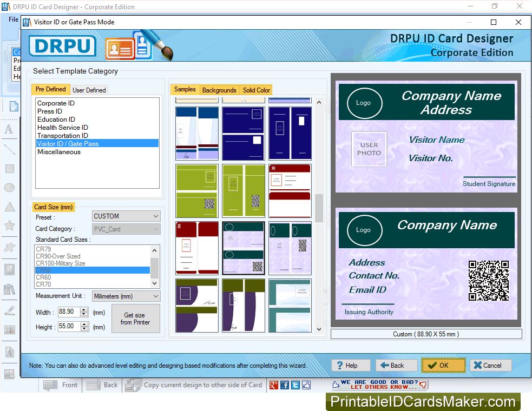532x411 pixels.
Task: Click the Twitter share icon
Action: click(x=295, y=385)
